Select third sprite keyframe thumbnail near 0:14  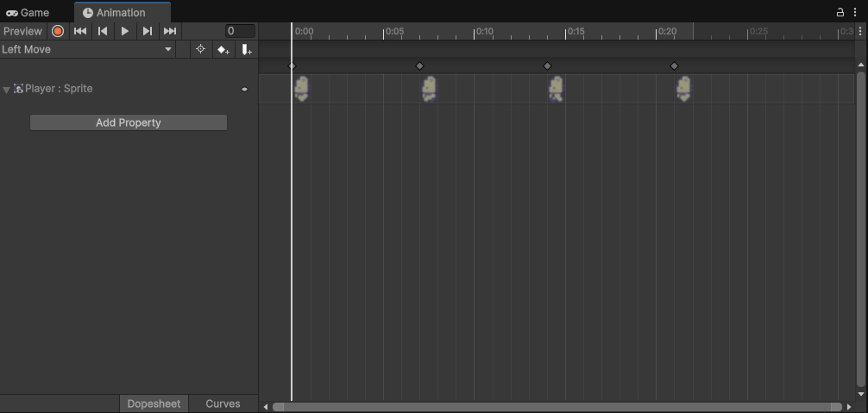tap(557, 89)
